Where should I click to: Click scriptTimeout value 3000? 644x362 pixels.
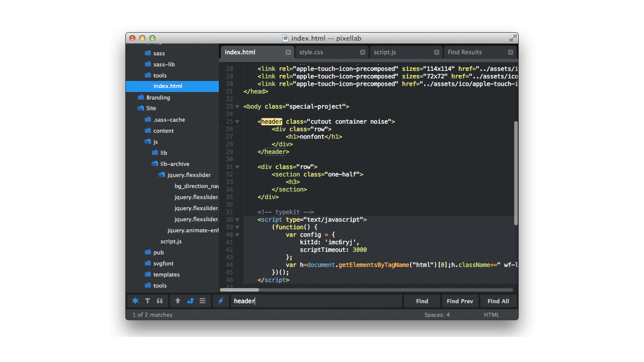[360, 250]
